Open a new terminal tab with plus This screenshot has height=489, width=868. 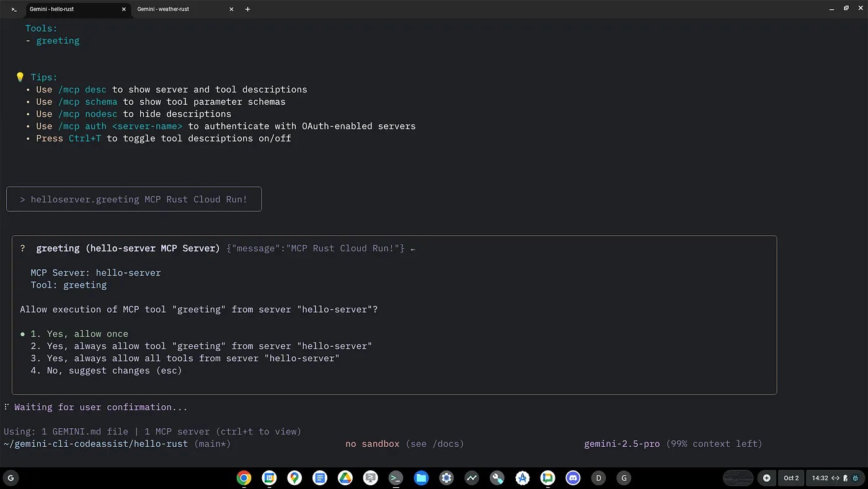[247, 9]
